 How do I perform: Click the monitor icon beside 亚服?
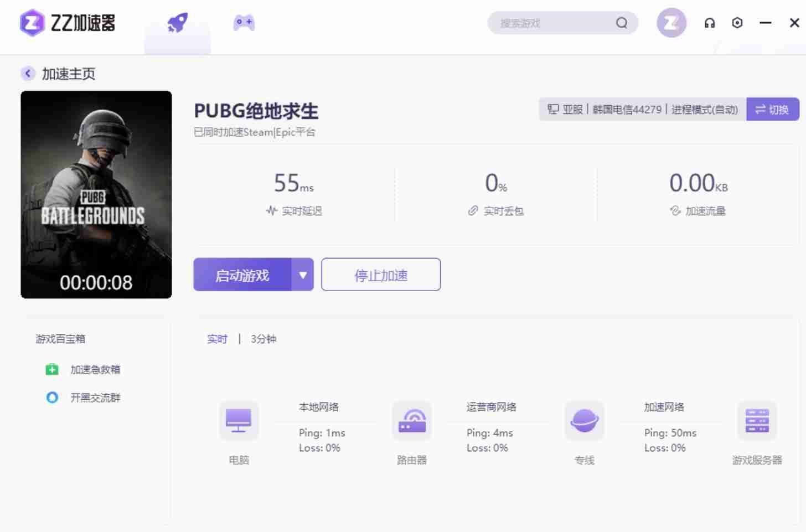[x=553, y=109]
